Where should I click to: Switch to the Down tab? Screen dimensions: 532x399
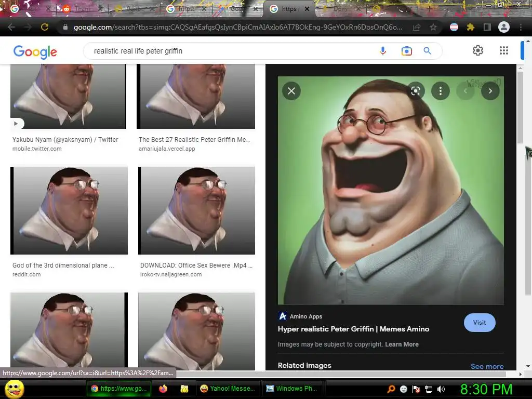pos(340,9)
